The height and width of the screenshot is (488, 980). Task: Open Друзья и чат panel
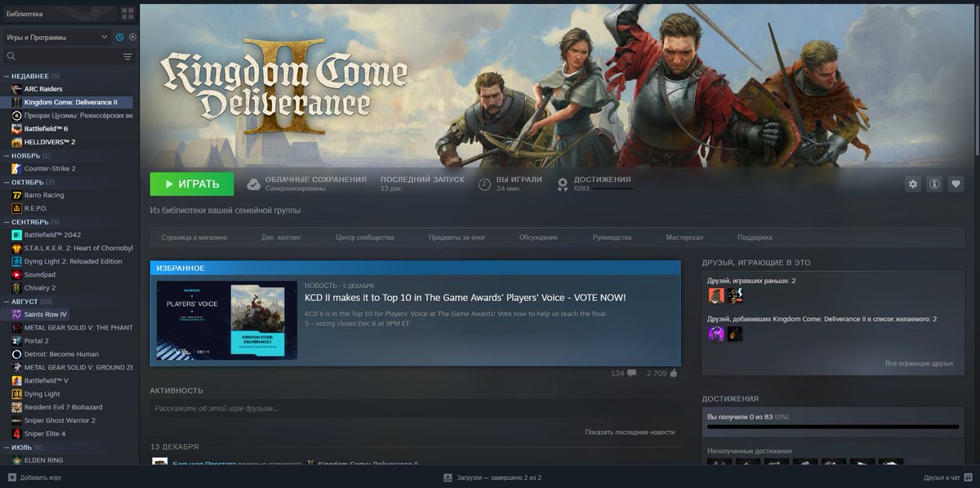947,477
